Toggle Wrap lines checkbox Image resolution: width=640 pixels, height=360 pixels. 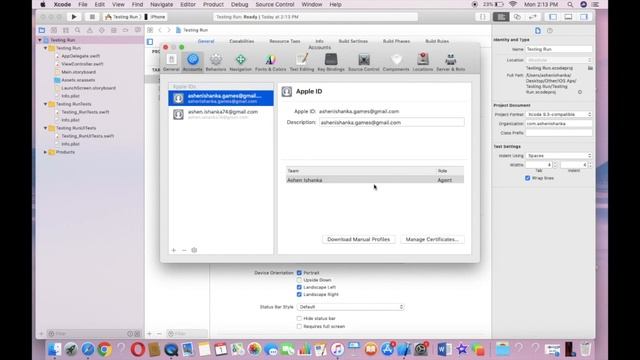[x=527, y=178]
